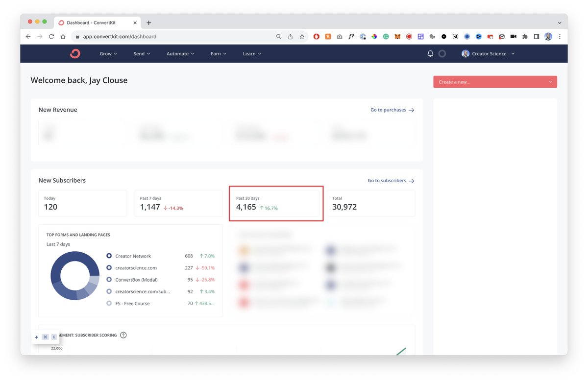Click the FS - Free Course row

(161, 303)
